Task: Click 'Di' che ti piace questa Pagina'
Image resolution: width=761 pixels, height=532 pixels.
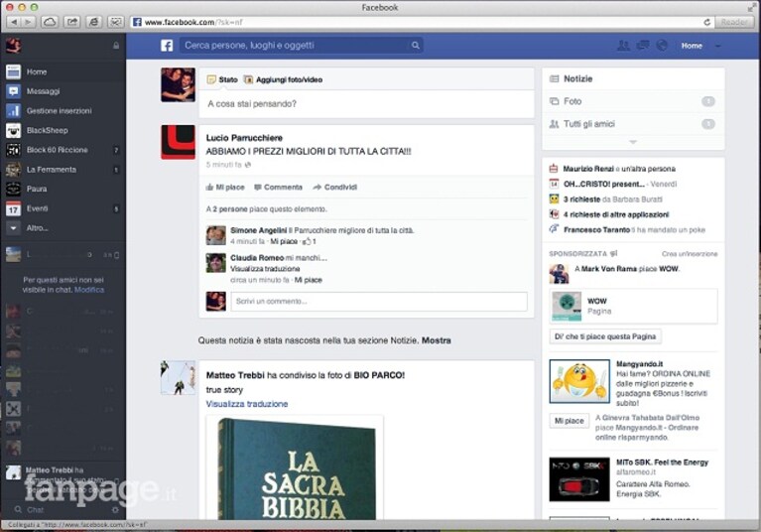Action: pos(605,336)
